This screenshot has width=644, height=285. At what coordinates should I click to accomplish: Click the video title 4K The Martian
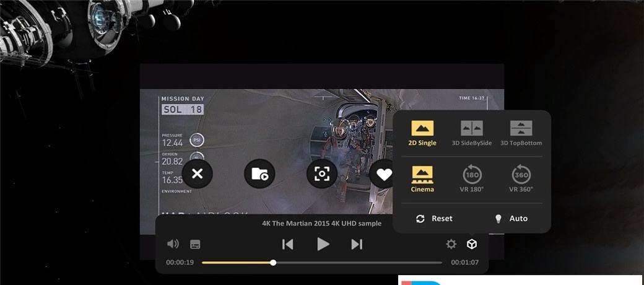click(321, 224)
